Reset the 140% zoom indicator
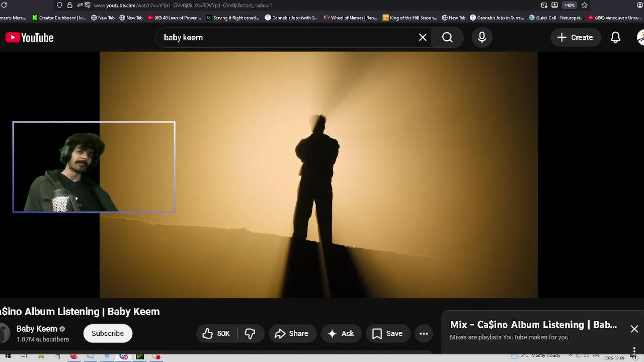The width and height of the screenshot is (644, 362). [x=570, y=5]
